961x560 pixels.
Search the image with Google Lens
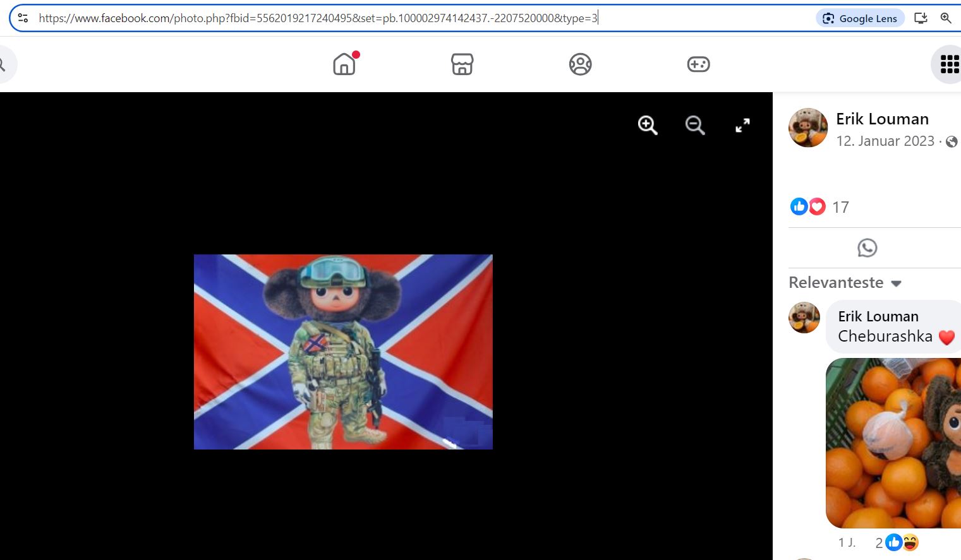[x=861, y=18]
